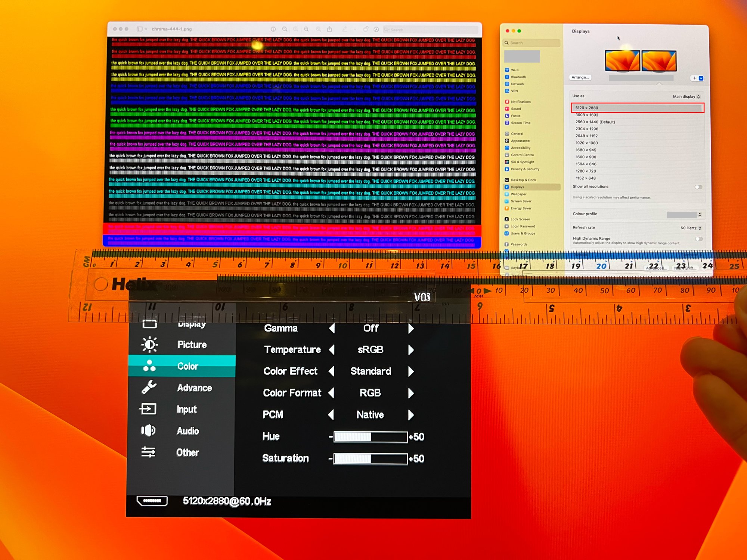
Task: Enable the High Dynamic Range switch
Action: 698,239
